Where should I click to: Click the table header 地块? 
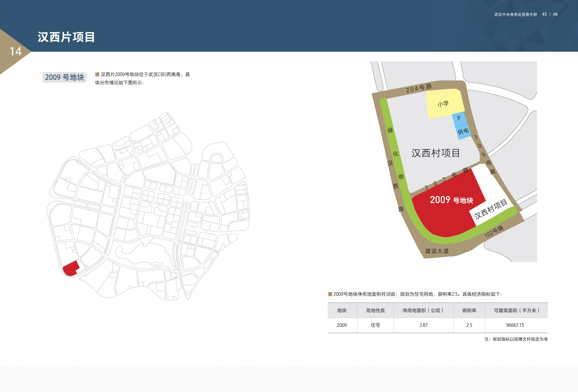[x=342, y=310]
